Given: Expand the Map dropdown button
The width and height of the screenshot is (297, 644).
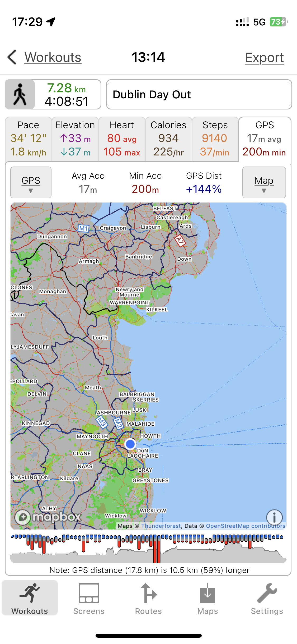Looking at the screenshot, I should coord(264,182).
